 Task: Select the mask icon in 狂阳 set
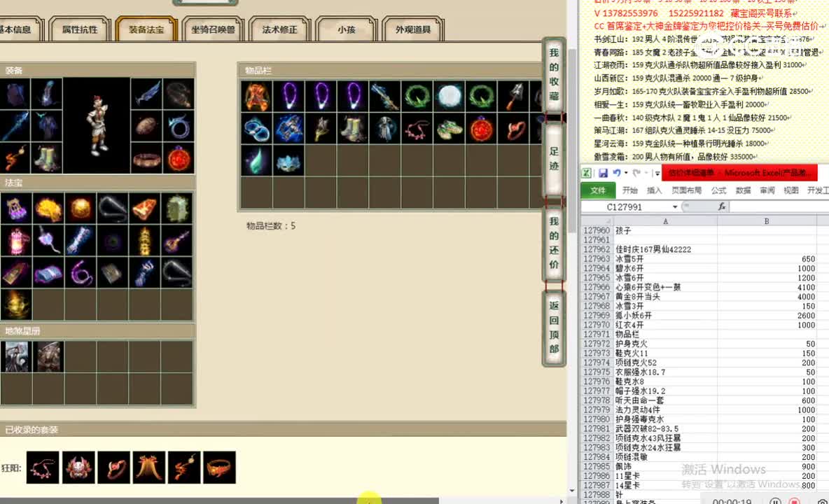[78, 467]
